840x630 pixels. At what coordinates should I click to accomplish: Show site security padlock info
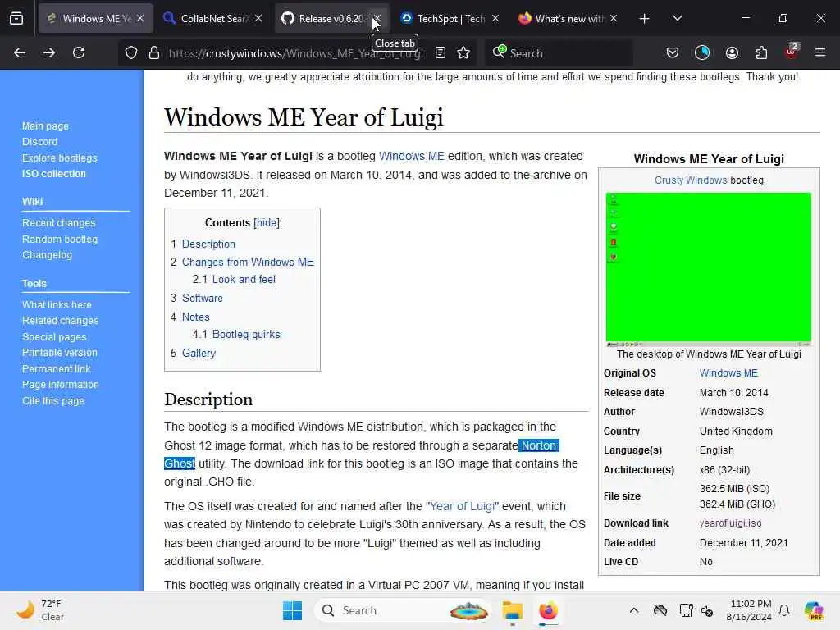pyautogui.click(x=154, y=52)
